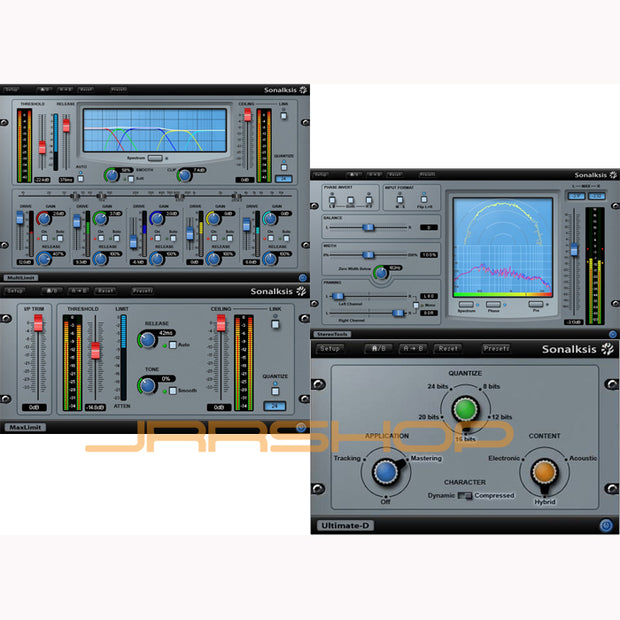The image size is (620, 620).
Task: Enable Auto release in MaxLimit
Action: 173,345
